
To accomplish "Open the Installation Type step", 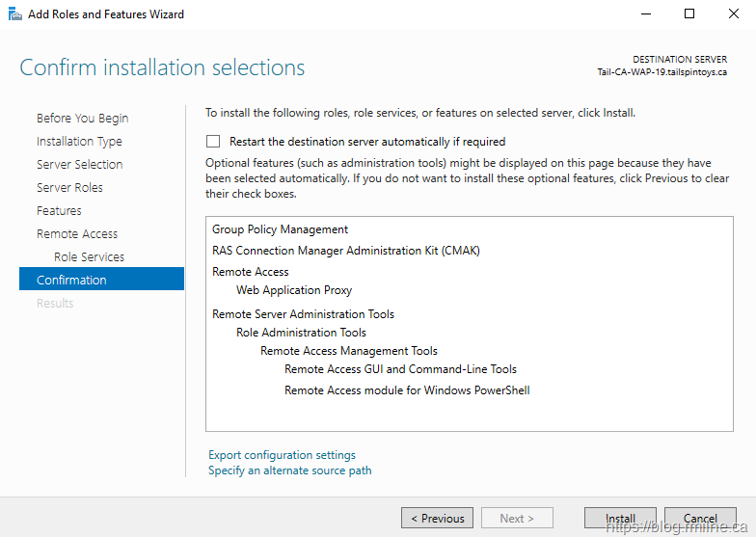I will (x=79, y=142).
